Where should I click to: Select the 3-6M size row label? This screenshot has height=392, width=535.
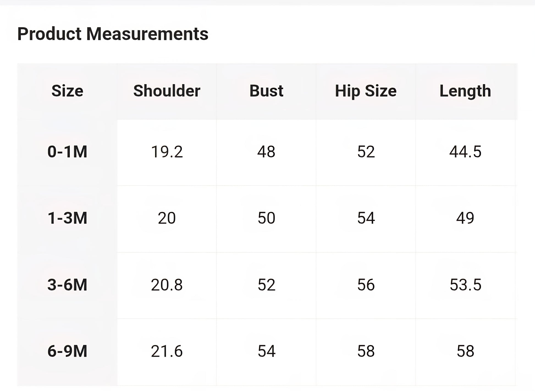click(67, 285)
